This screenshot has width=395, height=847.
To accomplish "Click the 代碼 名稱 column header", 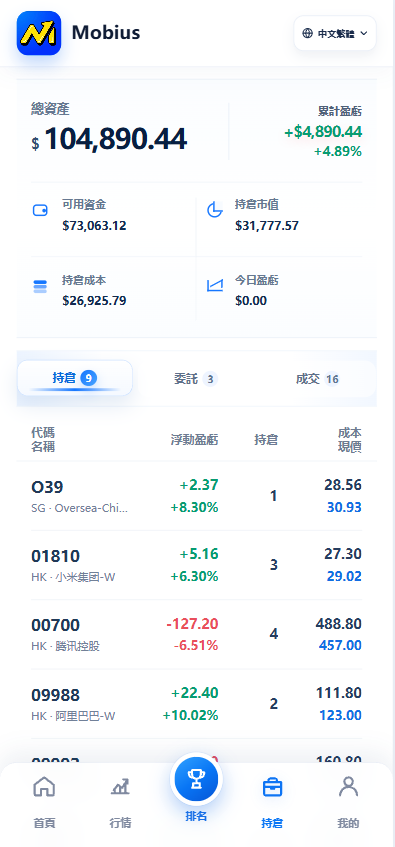I will click(43, 440).
